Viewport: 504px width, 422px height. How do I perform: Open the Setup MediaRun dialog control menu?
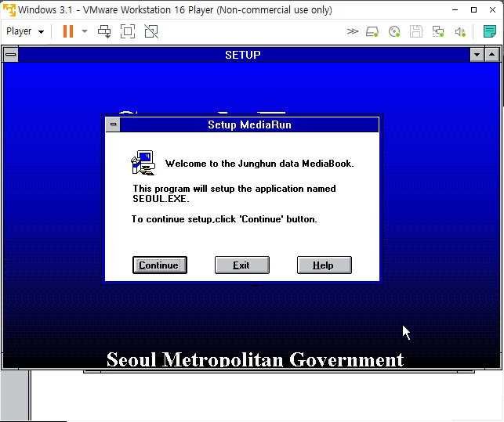[x=113, y=124]
